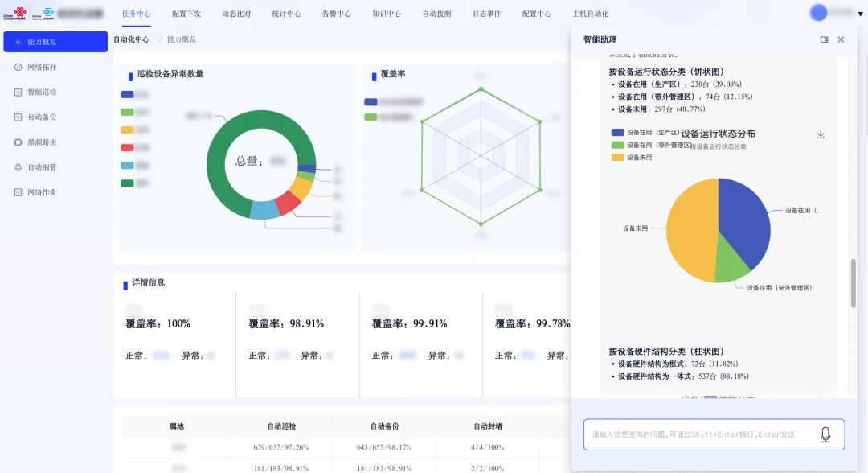Download the 设备运行状态分布 chart

[x=821, y=134]
